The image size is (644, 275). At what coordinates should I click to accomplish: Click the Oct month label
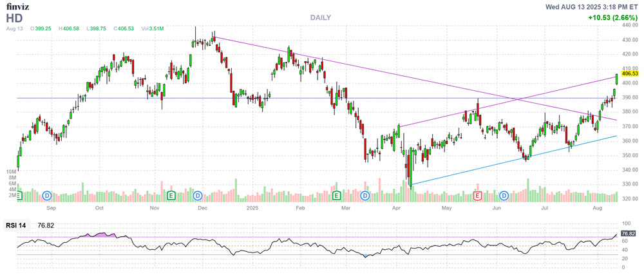click(x=99, y=208)
